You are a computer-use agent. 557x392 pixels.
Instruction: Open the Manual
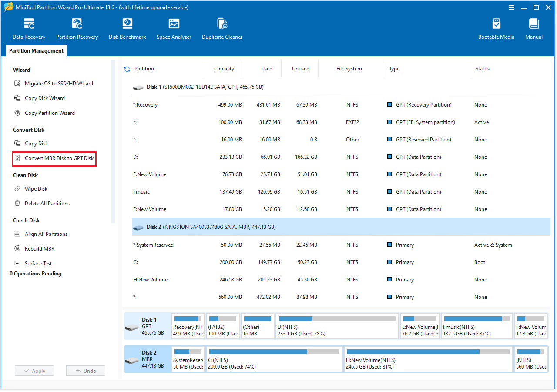point(534,29)
